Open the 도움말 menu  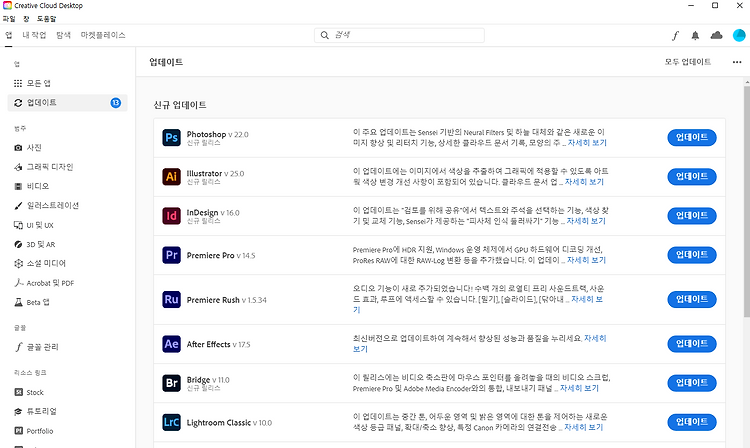coord(46,19)
